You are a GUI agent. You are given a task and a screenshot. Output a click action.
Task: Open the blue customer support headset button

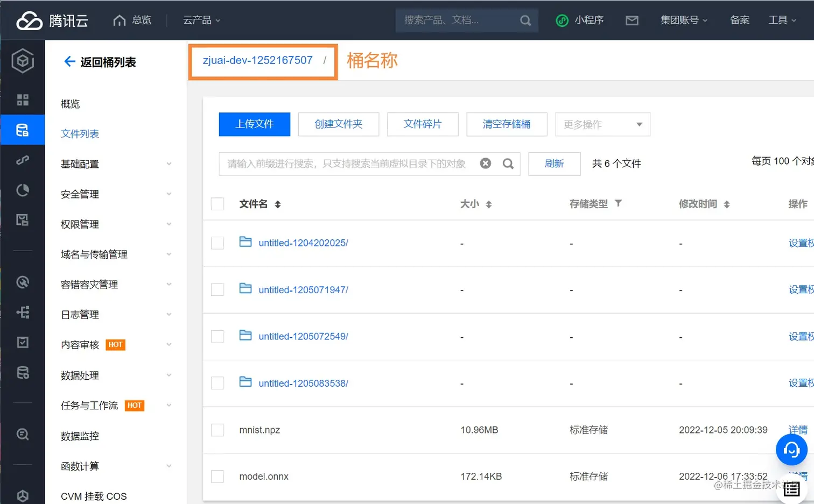[x=791, y=449]
